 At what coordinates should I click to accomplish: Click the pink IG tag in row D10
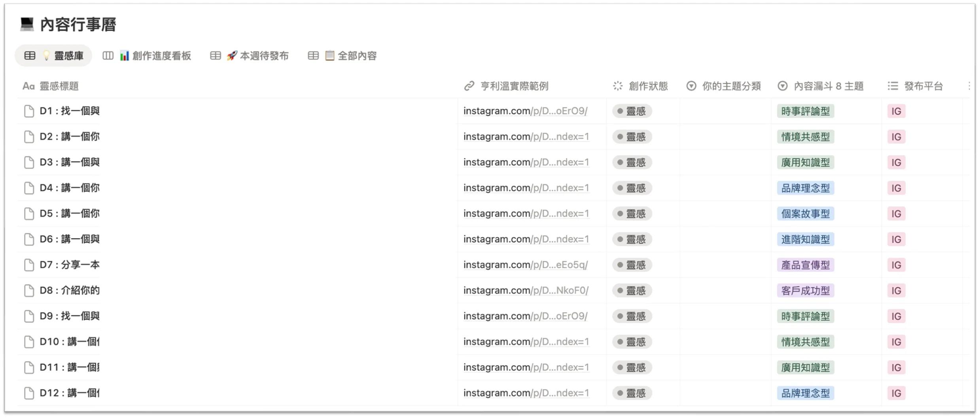click(x=896, y=342)
